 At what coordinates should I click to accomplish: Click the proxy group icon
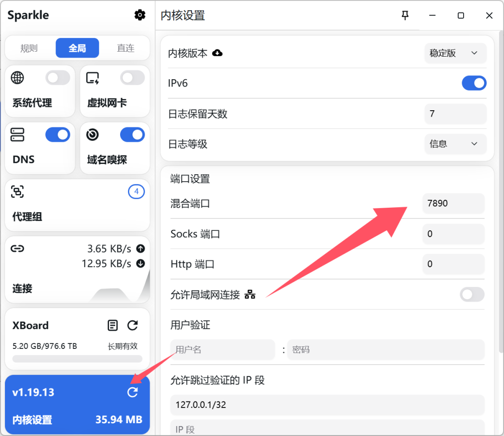[17, 192]
